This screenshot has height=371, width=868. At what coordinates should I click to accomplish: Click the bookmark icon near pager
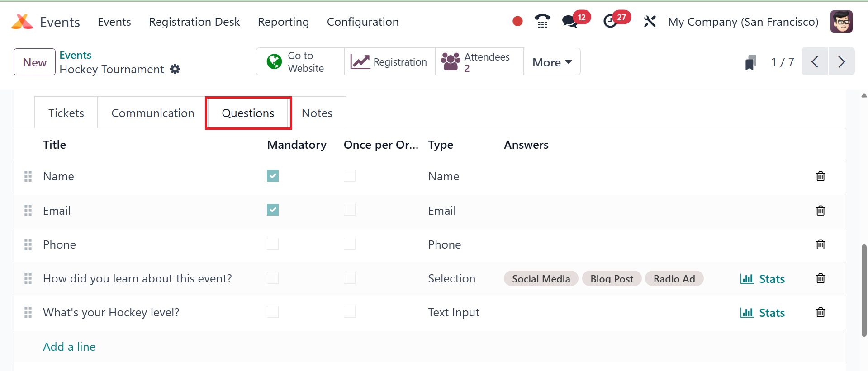click(x=750, y=62)
